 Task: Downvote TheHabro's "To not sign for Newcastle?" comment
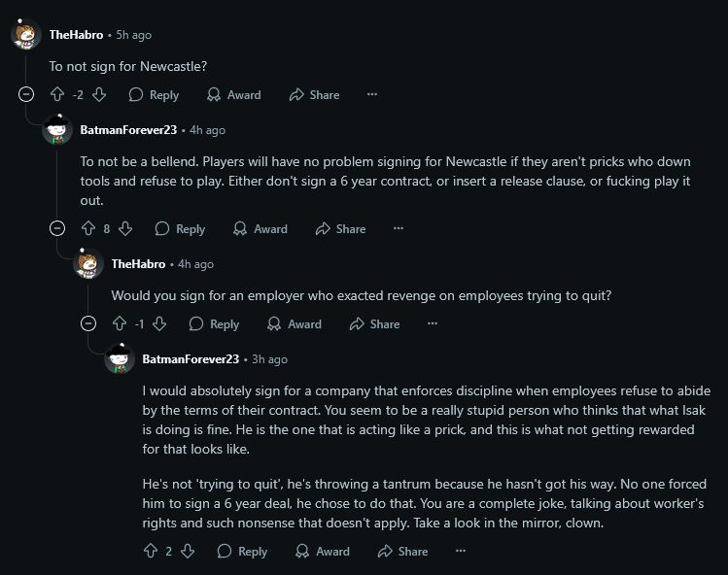(99, 95)
